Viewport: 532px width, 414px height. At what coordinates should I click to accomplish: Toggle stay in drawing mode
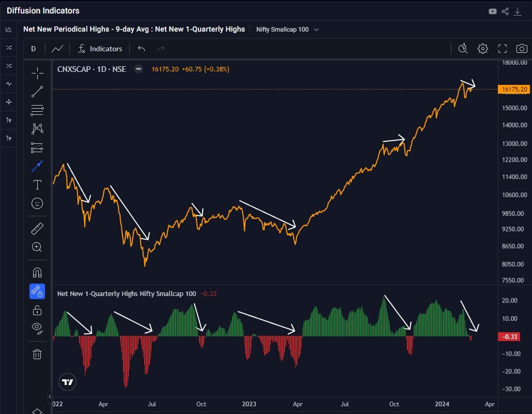[x=37, y=291]
